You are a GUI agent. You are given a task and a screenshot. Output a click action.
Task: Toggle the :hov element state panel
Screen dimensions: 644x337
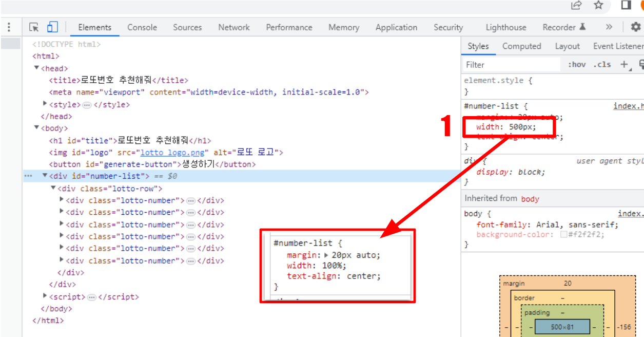[577, 64]
